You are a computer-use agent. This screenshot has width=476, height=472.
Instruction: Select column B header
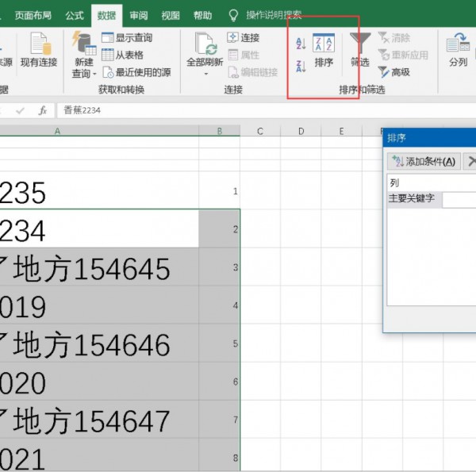[x=220, y=131]
